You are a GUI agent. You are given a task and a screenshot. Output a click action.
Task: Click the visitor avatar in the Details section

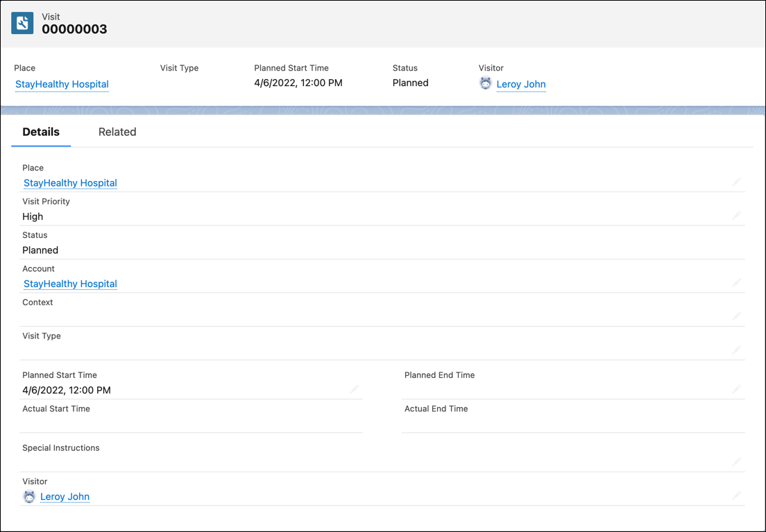(29, 497)
